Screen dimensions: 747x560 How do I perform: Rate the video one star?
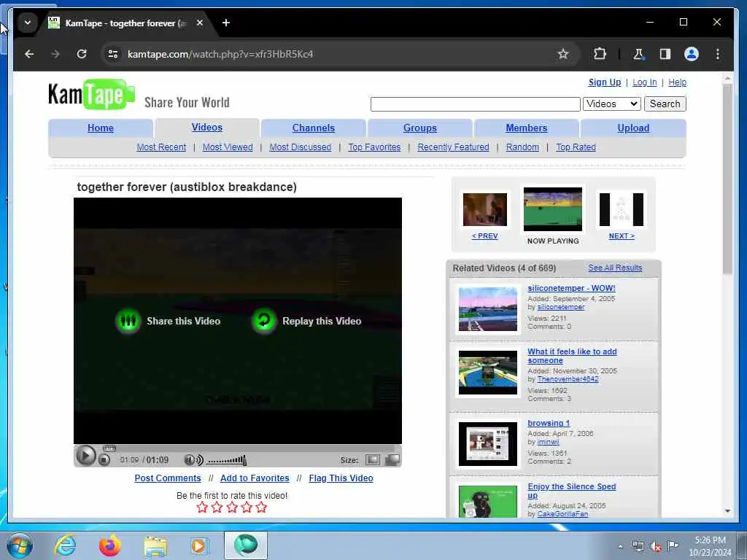[x=202, y=507]
